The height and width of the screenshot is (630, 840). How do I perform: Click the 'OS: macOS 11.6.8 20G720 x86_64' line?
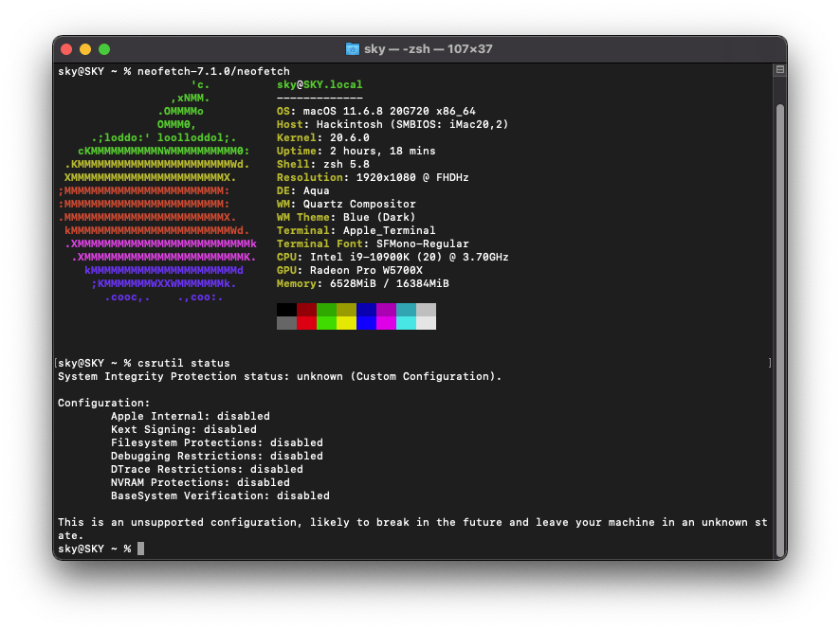pyautogui.click(x=376, y=111)
